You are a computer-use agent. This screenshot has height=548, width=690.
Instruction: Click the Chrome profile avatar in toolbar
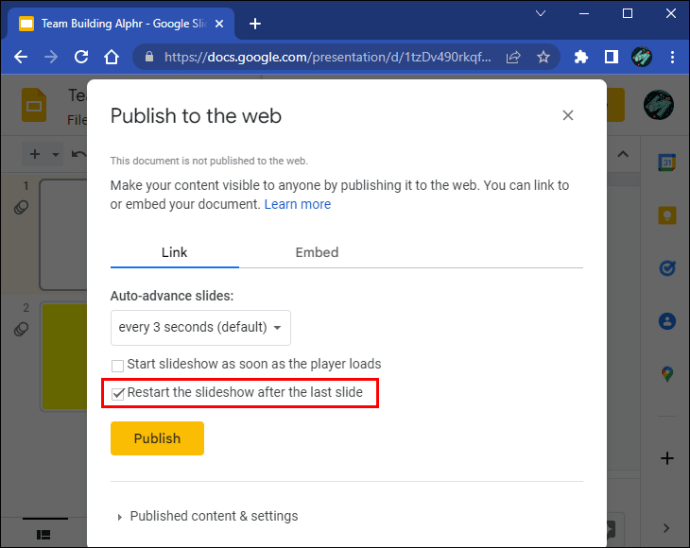tap(642, 57)
